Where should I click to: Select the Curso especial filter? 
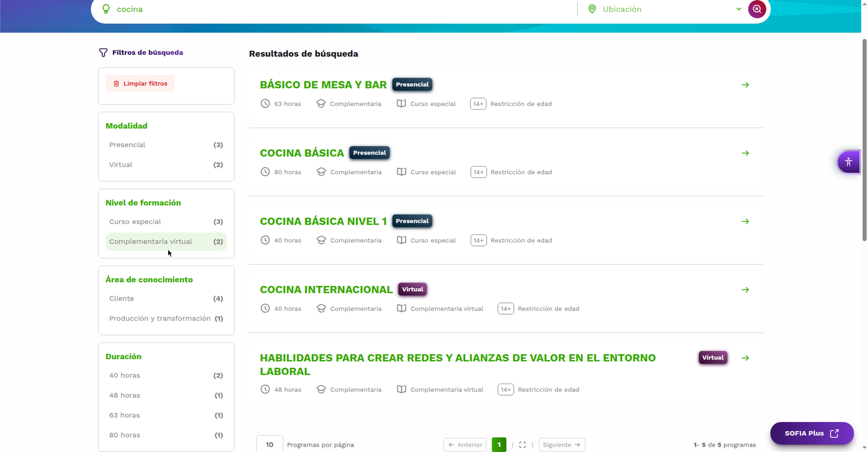pos(166,222)
